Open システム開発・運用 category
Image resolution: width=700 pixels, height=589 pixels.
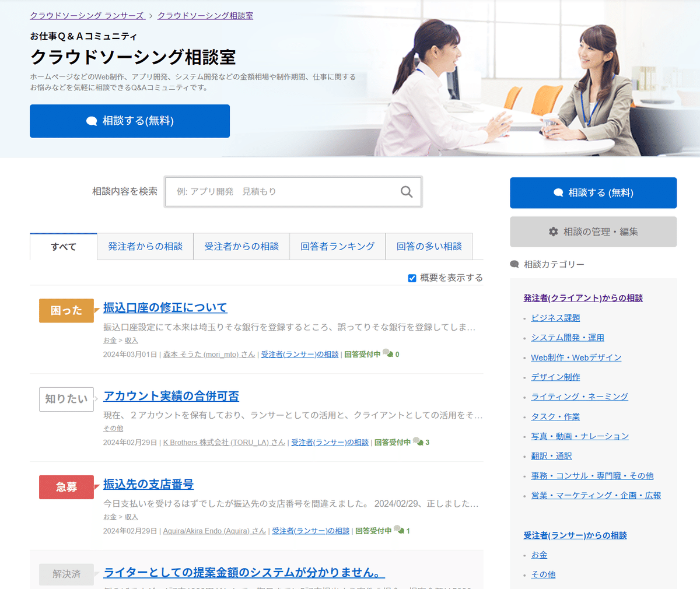tap(568, 338)
